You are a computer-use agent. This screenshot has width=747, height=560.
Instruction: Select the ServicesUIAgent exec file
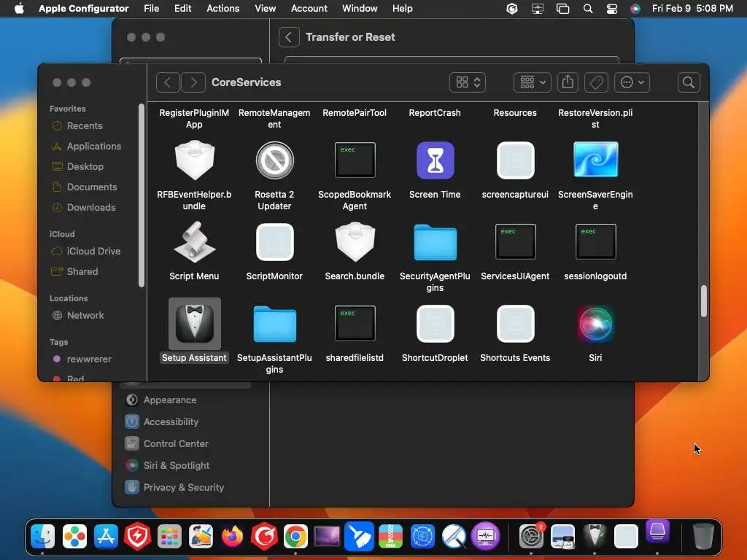pos(516,241)
